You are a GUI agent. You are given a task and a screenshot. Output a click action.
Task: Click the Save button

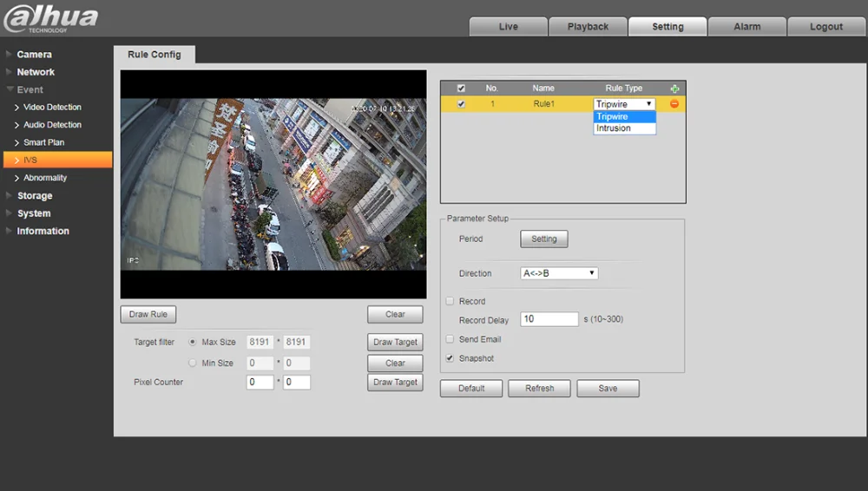click(x=608, y=389)
